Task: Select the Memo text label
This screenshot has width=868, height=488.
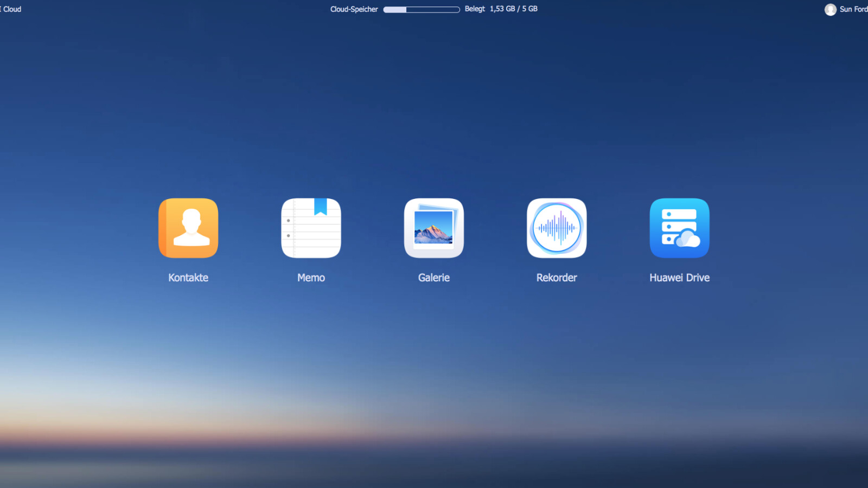Action: click(311, 278)
